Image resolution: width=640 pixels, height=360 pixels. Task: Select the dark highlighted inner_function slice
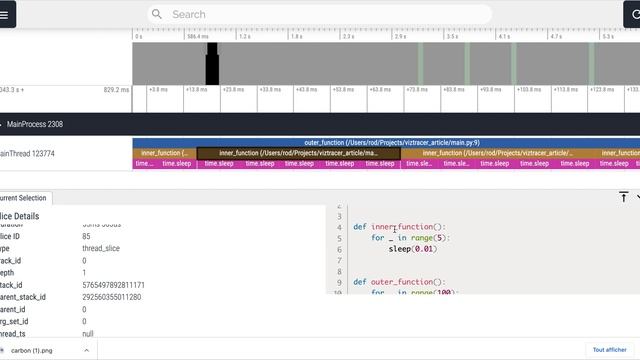tap(298, 153)
